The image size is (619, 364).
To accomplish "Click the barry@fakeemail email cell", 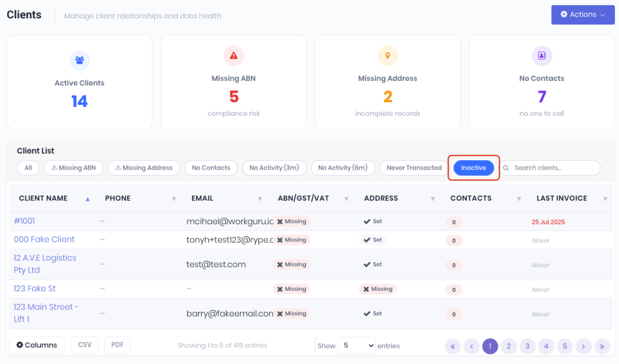I will click(x=230, y=313).
